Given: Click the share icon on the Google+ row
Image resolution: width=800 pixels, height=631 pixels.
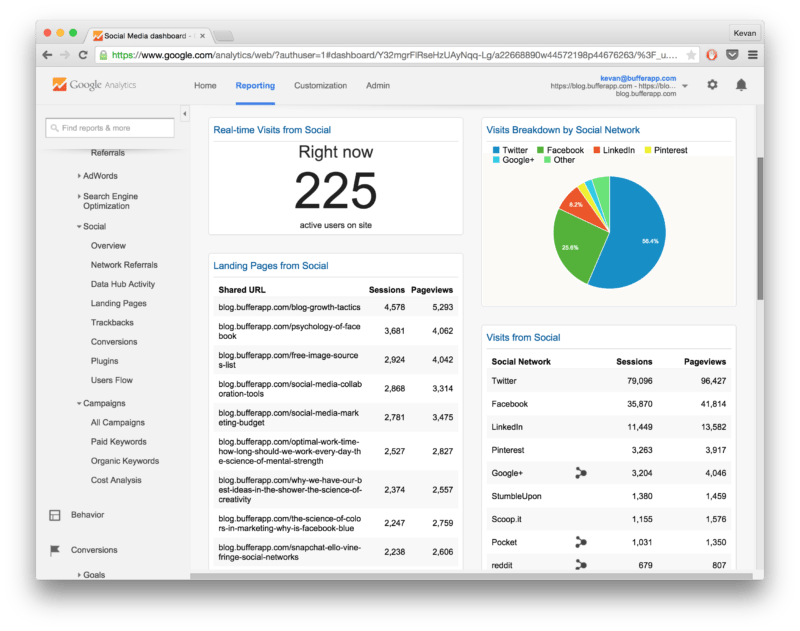Looking at the screenshot, I should 581,473.
